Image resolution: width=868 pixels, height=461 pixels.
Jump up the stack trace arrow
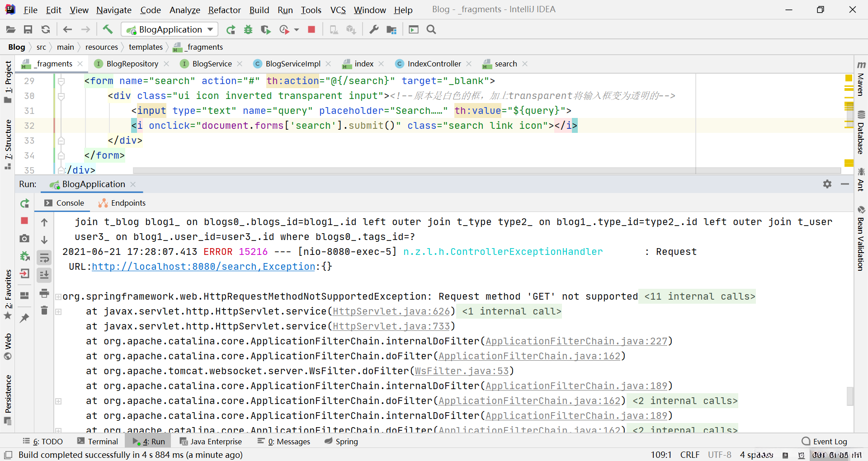(44, 222)
